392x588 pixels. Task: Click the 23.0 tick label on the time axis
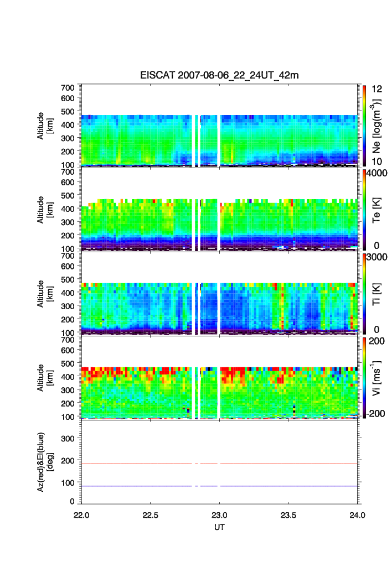click(220, 515)
